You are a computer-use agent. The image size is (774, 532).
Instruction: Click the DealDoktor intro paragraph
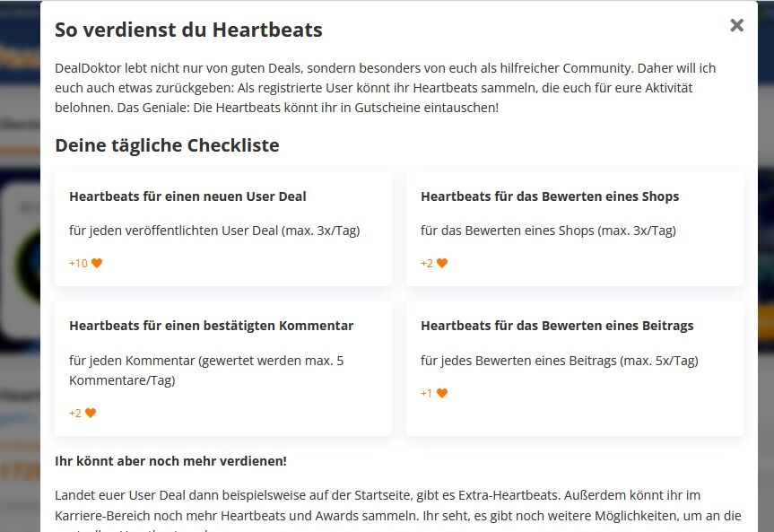[385, 88]
